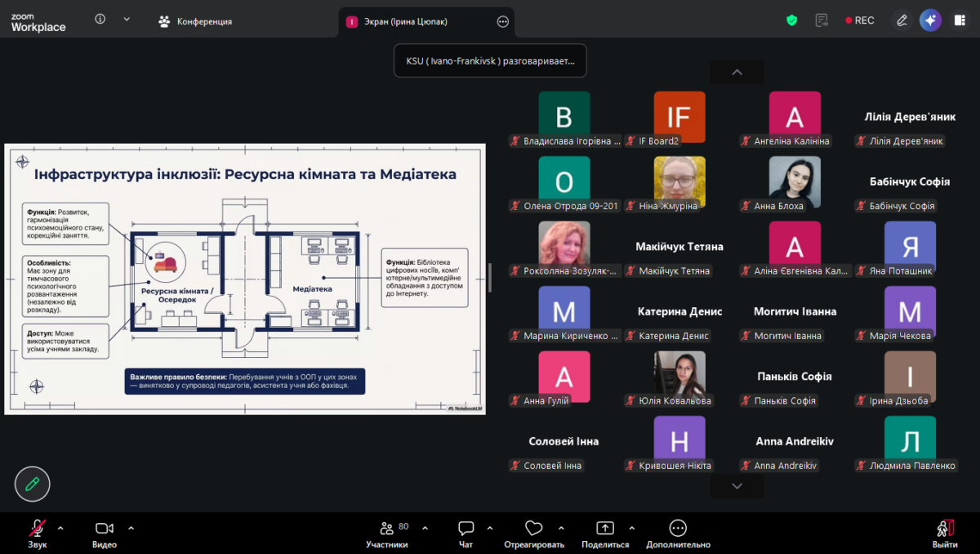
Task: Toggle camera with Видео button
Action: [x=105, y=534]
